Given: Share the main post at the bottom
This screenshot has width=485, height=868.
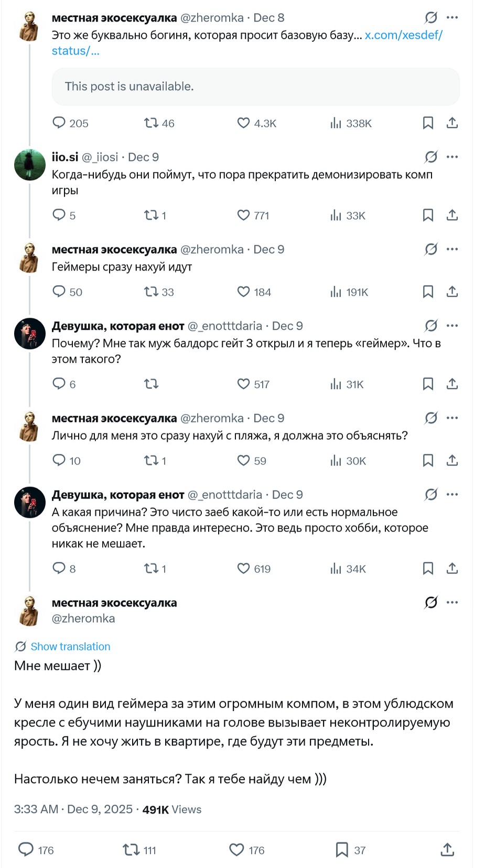Looking at the screenshot, I should point(447,850).
